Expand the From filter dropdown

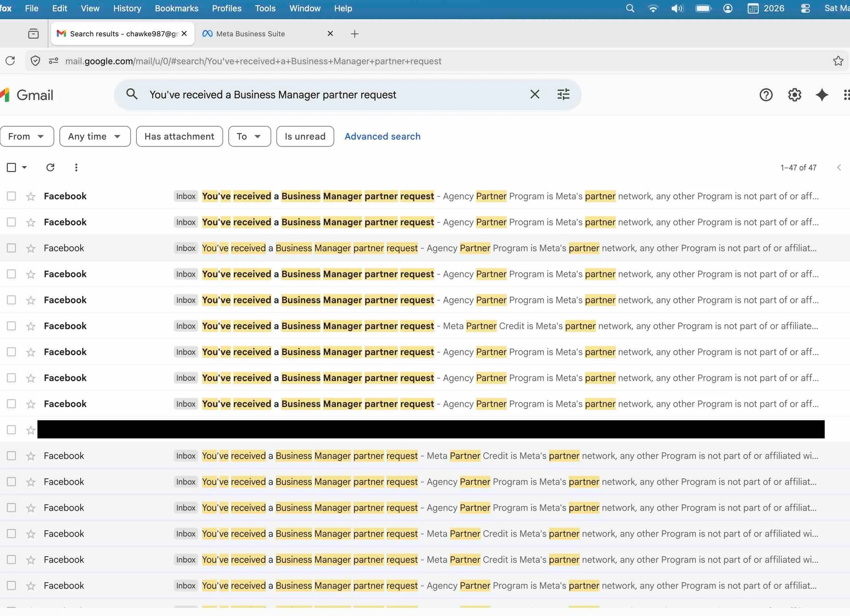coord(27,136)
